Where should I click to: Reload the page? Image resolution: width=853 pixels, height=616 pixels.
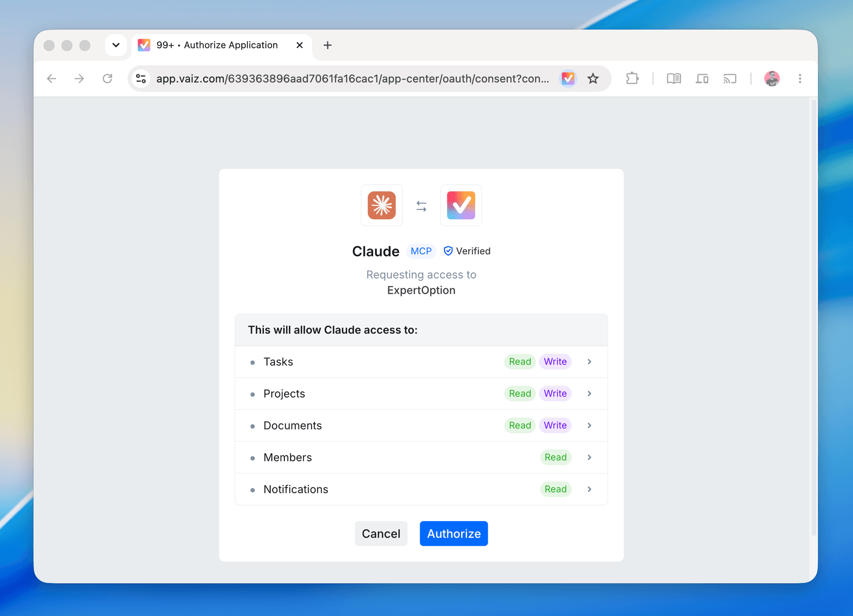(107, 79)
